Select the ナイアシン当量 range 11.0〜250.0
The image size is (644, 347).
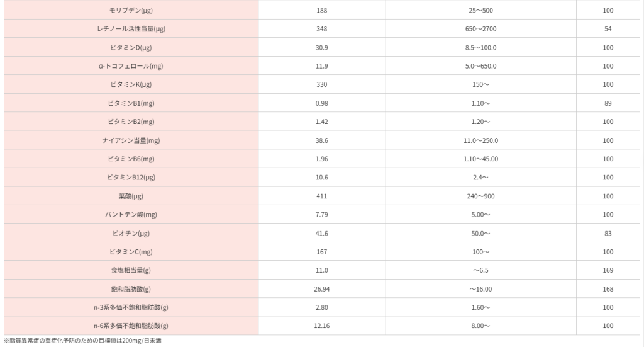coord(480,140)
